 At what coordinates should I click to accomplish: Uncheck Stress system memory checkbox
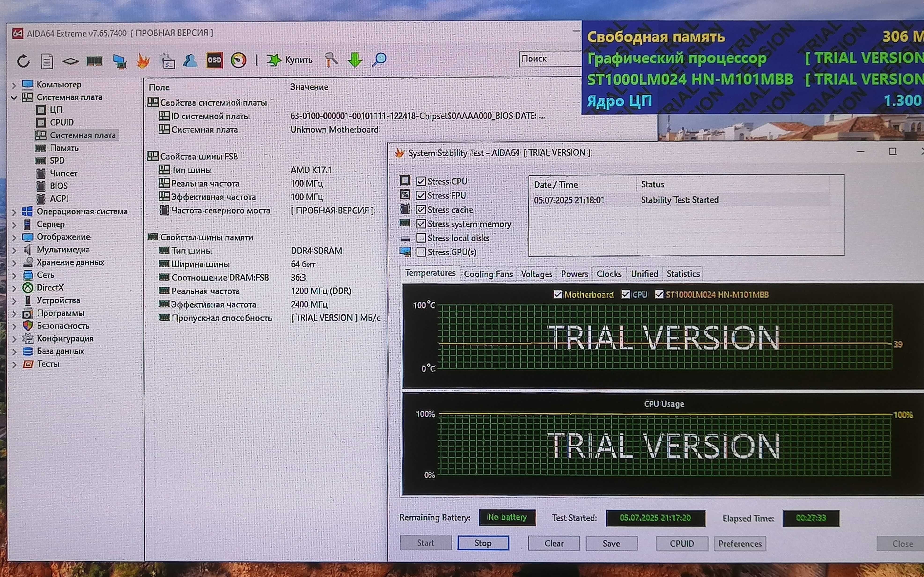(x=421, y=224)
